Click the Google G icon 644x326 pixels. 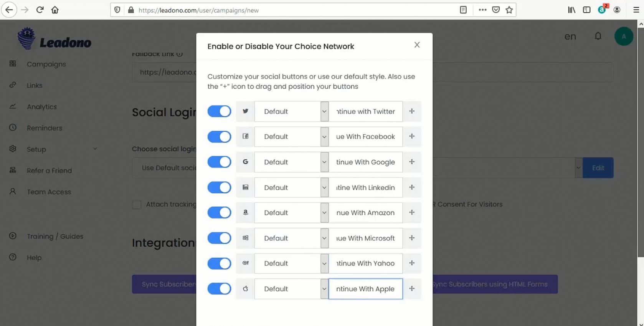tap(245, 162)
